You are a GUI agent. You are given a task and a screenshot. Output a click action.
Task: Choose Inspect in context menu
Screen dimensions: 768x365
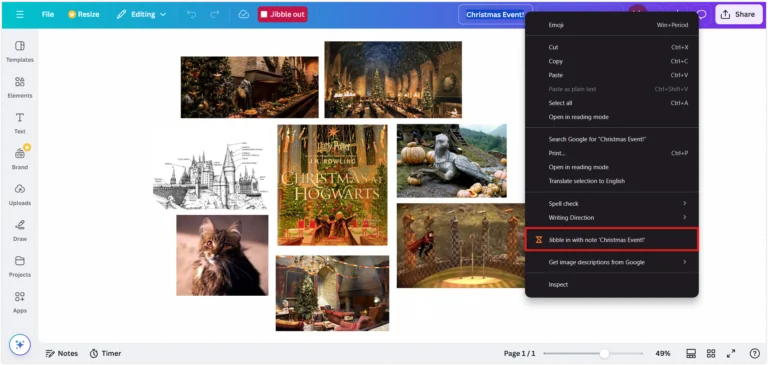click(x=612, y=284)
